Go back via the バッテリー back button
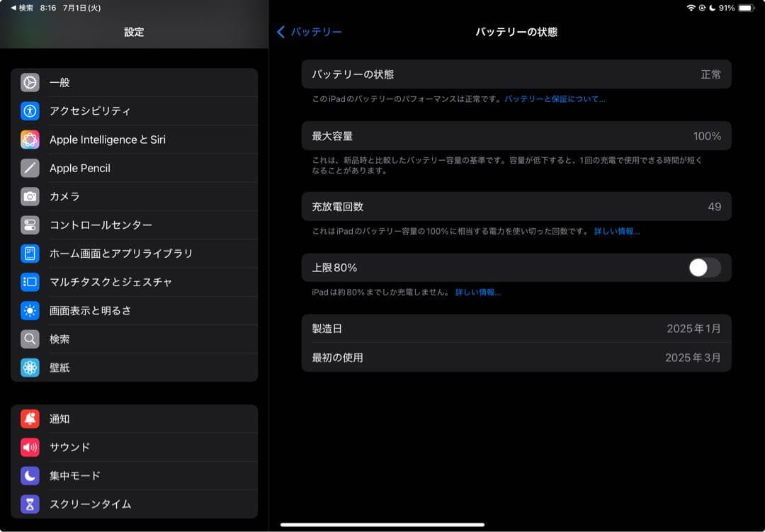765x532 pixels. click(x=310, y=32)
